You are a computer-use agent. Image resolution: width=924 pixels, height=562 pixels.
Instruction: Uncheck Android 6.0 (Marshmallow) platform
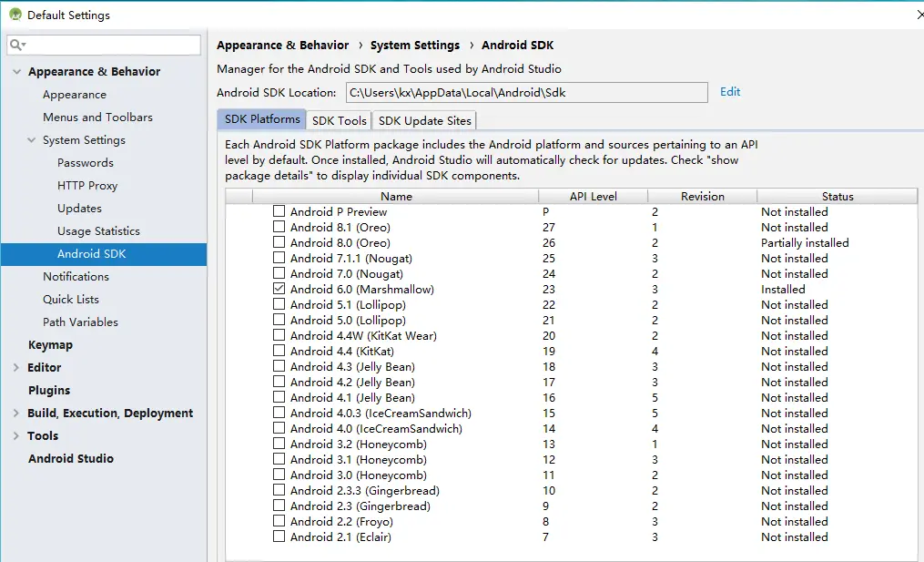279,290
